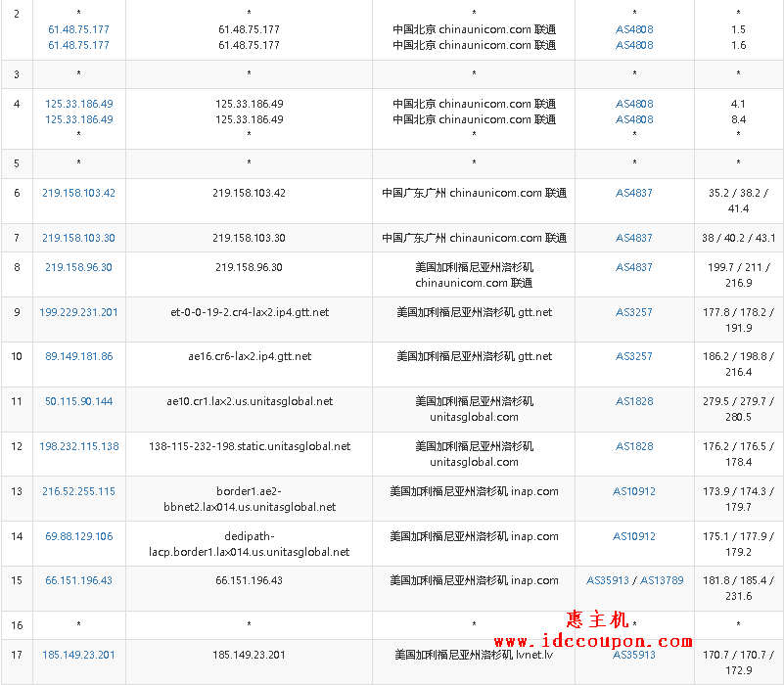The image size is (784, 685).
Task: Click AS10912 link in hop 13 row
Action: pos(633,491)
